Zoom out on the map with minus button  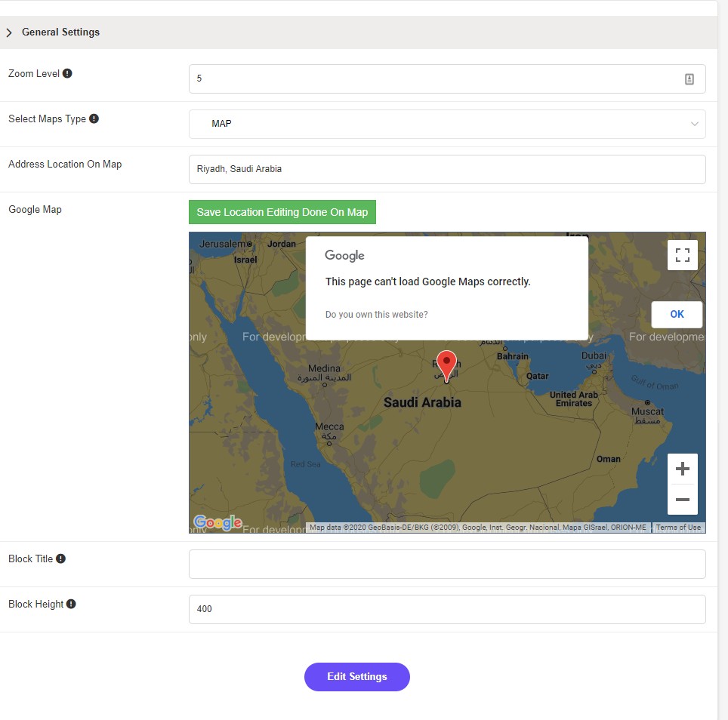click(x=682, y=500)
